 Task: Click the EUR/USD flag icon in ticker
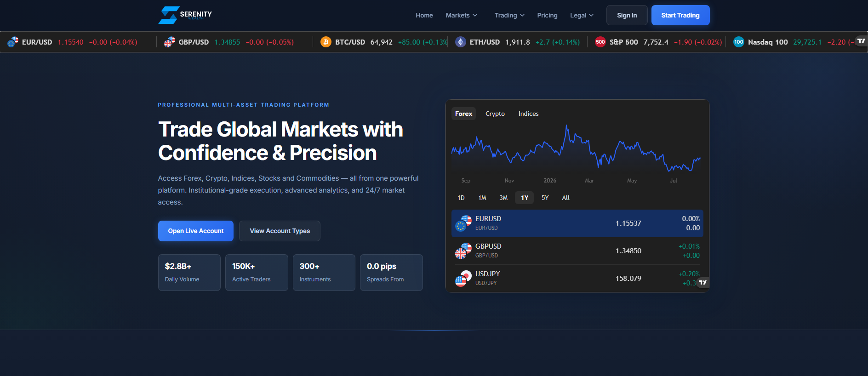(x=13, y=42)
